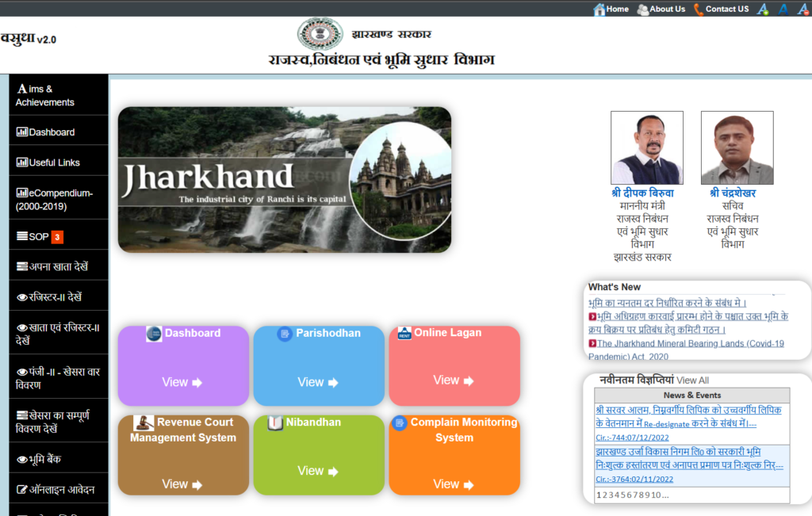
Task: Click the gavel icon on Revenue Court tile
Action: (144, 422)
